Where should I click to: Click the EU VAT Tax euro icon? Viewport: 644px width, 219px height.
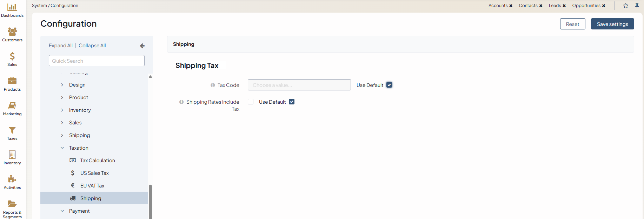(73, 186)
